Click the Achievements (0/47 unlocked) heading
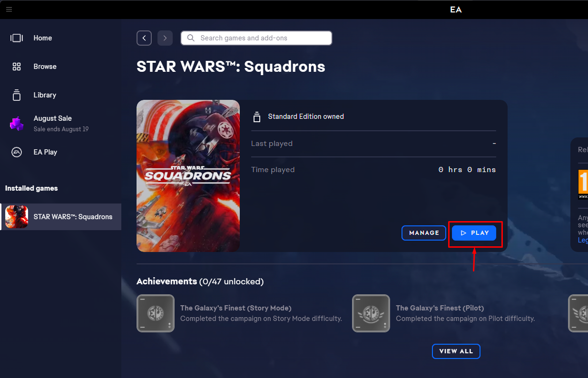 pyautogui.click(x=200, y=281)
